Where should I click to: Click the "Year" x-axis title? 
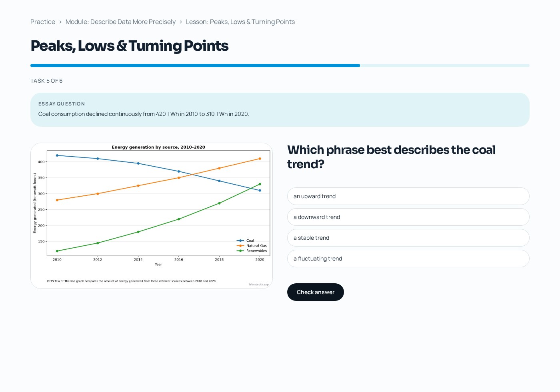pos(158,265)
